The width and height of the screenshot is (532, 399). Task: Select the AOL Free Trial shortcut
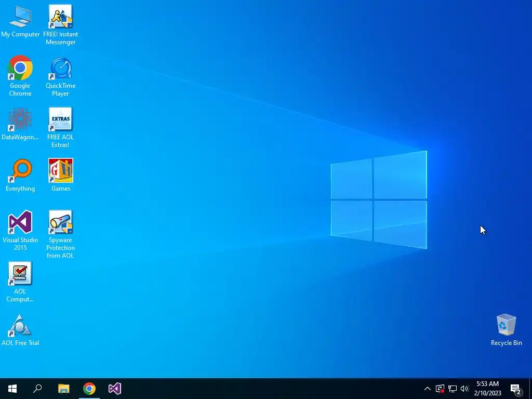click(20, 330)
